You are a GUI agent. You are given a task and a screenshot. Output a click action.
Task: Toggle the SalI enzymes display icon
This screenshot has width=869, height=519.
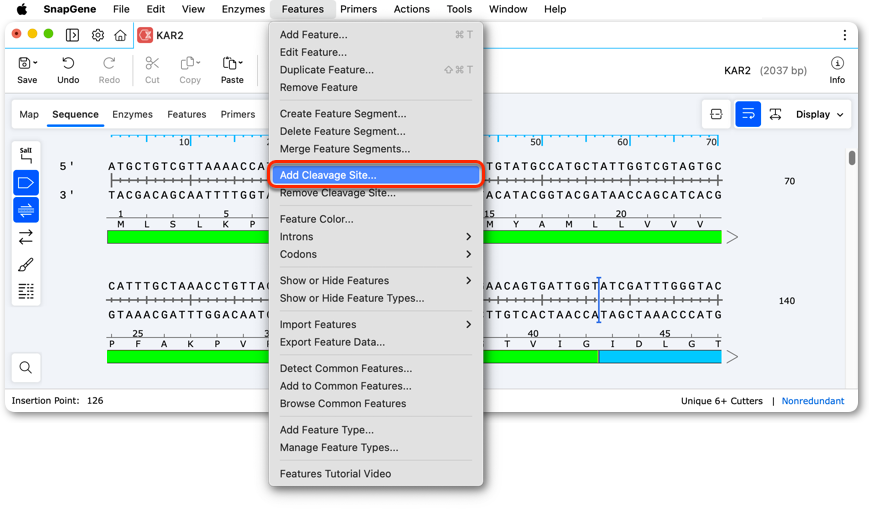tap(25, 155)
